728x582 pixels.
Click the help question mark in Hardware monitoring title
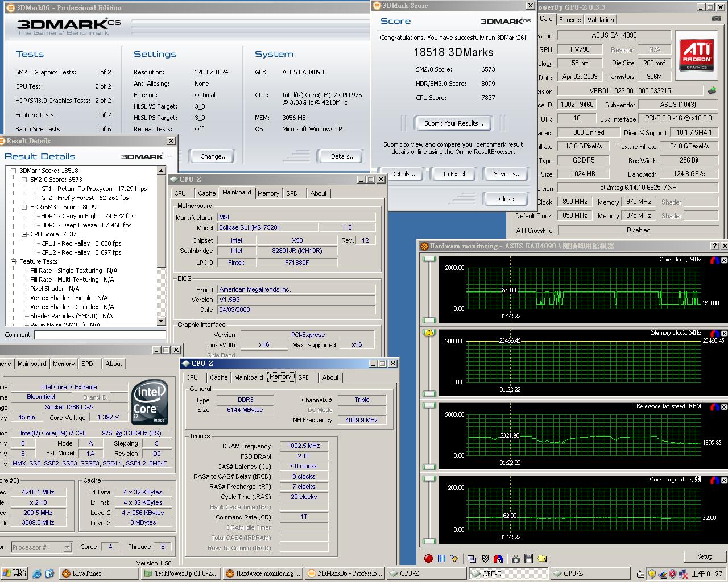pyautogui.click(x=715, y=246)
